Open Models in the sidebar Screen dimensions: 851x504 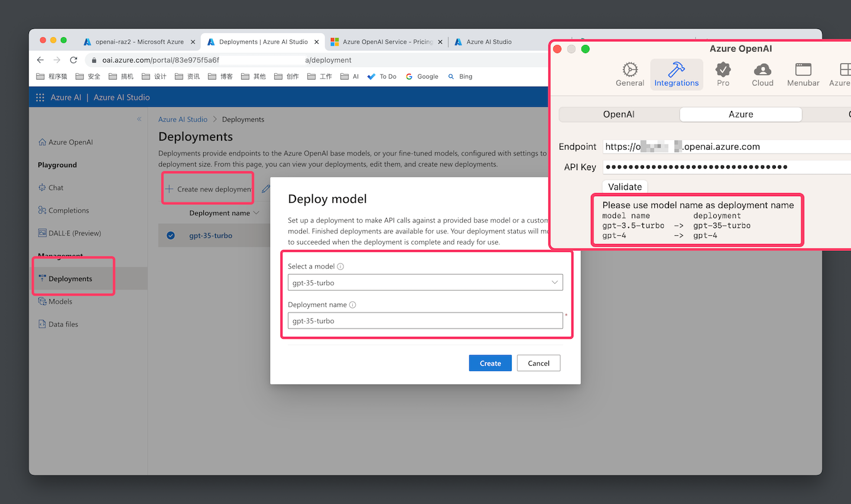[55, 301]
